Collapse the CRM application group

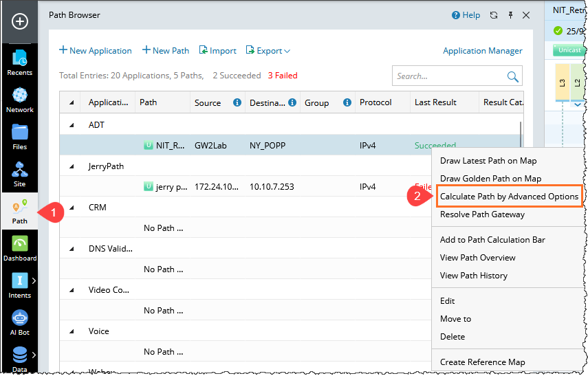coord(72,208)
